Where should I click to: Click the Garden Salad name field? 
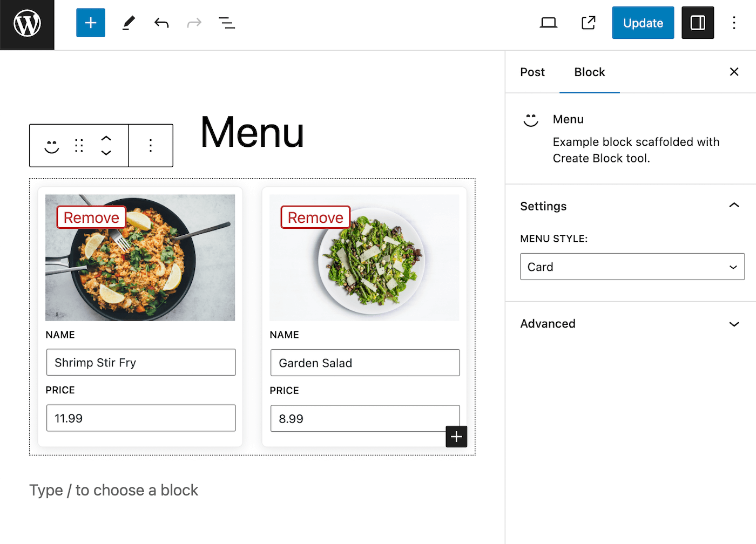(365, 363)
